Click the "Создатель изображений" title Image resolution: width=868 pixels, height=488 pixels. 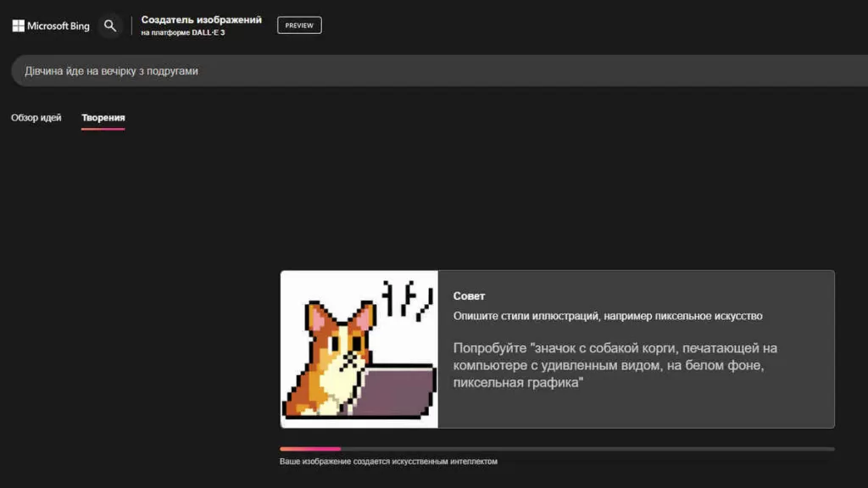[x=201, y=19]
